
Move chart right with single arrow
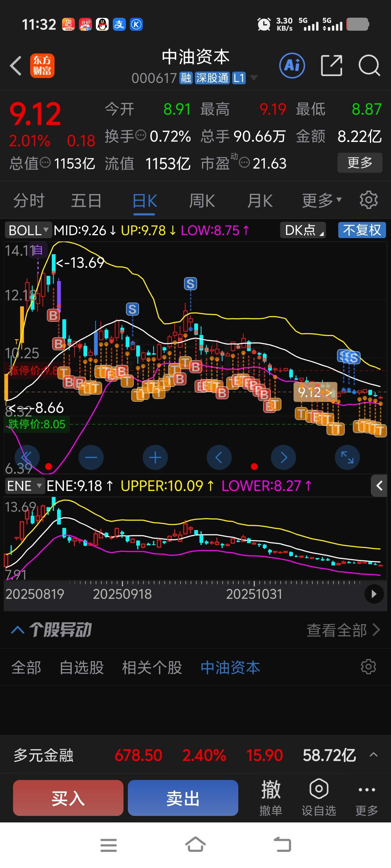pos(283,457)
